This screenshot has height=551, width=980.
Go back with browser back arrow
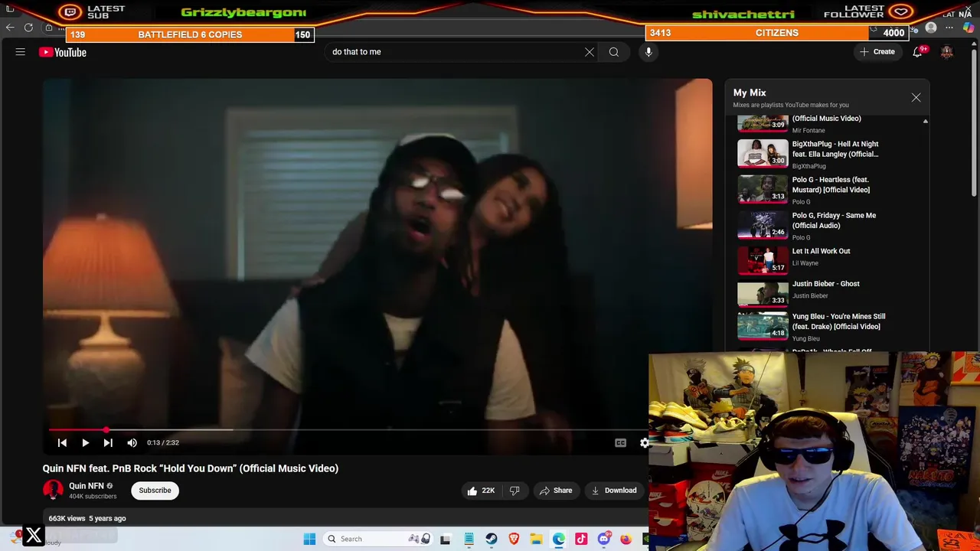(10, 28)
